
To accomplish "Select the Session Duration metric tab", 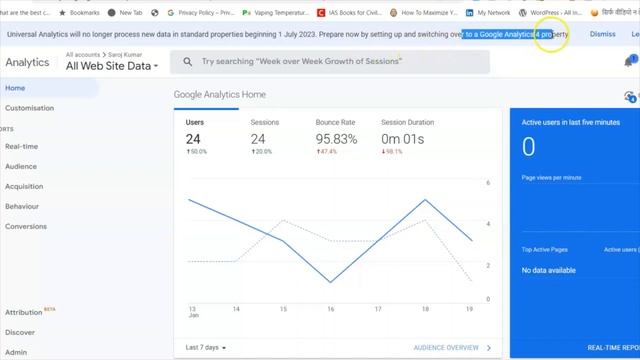I will pos(407,136).
